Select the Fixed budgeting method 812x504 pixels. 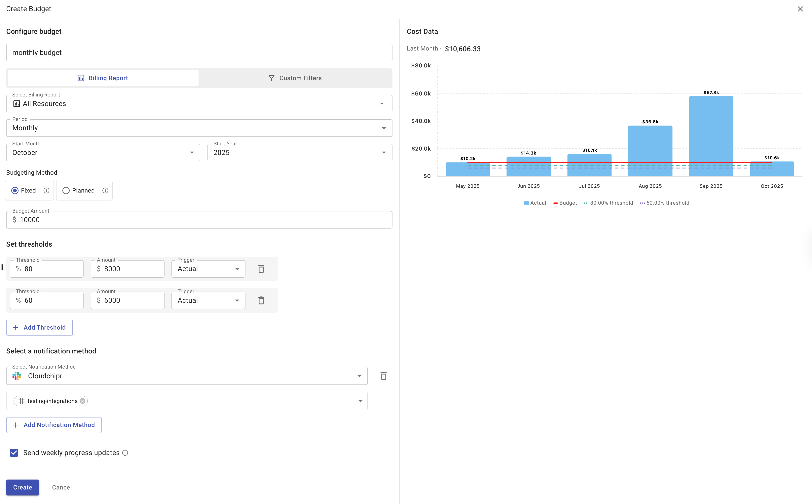[x=15, y=190]
